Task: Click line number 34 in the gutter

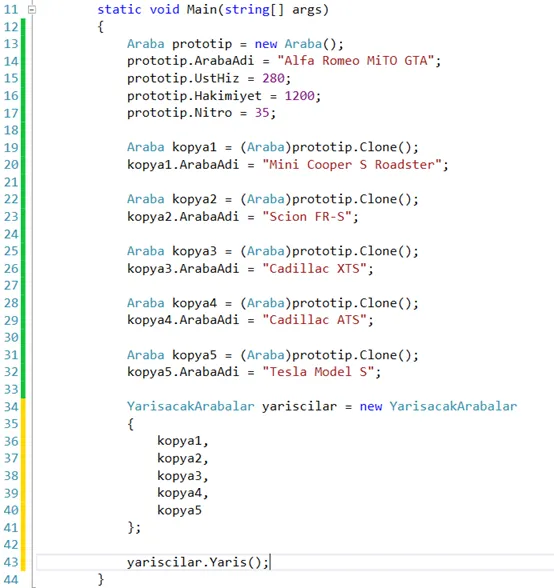Action: point(11,406)
